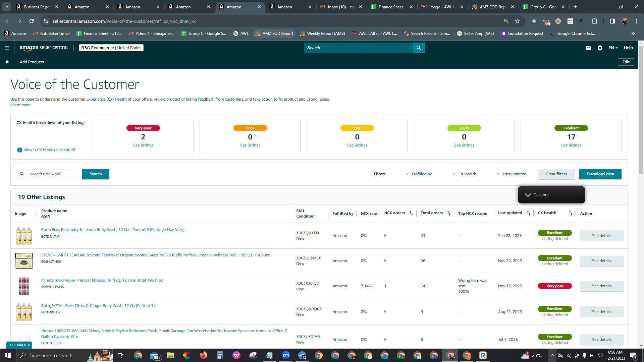See listings under Excellent category
The height and width of the screenshot is (362, 644).
[571, 145]
